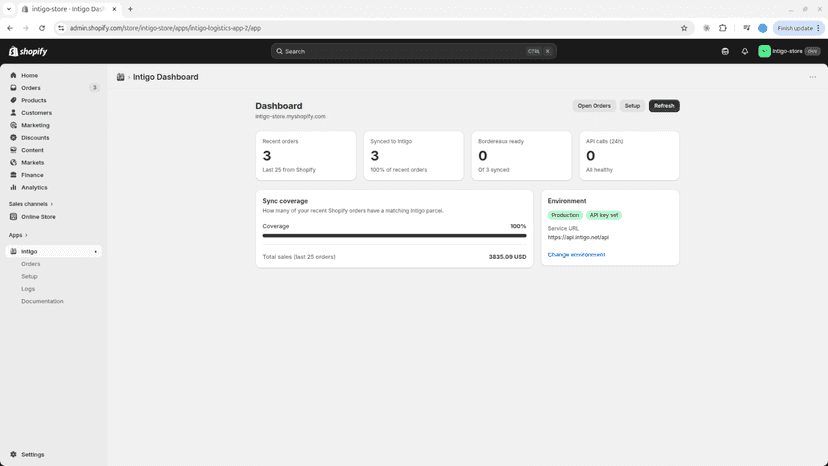
Task: Go back in browser
Action: 10,28
